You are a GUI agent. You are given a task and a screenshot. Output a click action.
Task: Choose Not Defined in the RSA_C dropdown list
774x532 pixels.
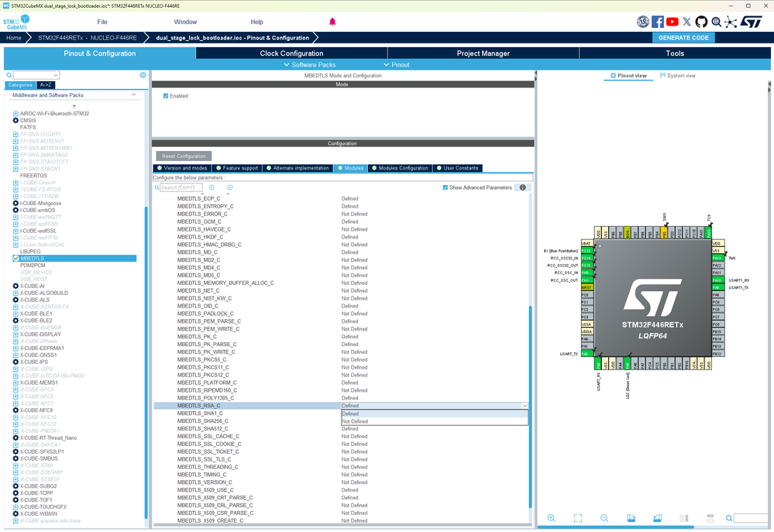tap(435, 421)
